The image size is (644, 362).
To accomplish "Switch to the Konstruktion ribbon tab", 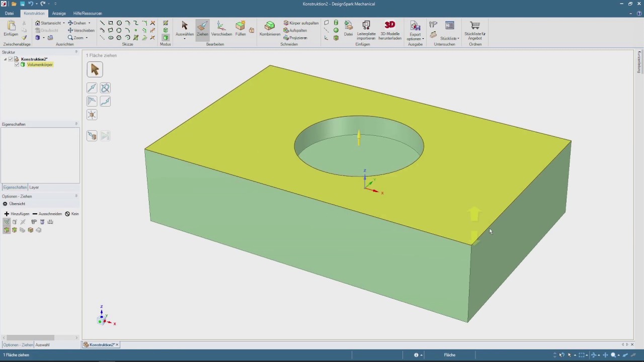I will [34, 14].
